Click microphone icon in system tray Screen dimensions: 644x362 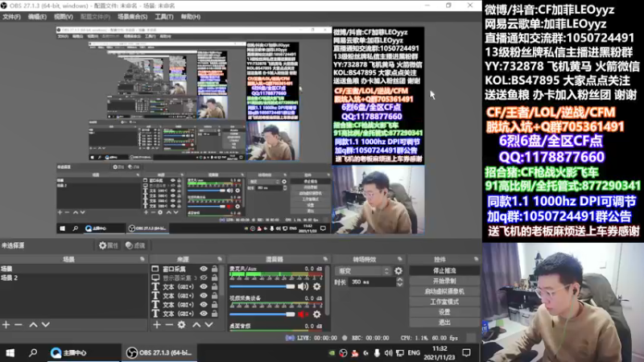click(377, 353)
